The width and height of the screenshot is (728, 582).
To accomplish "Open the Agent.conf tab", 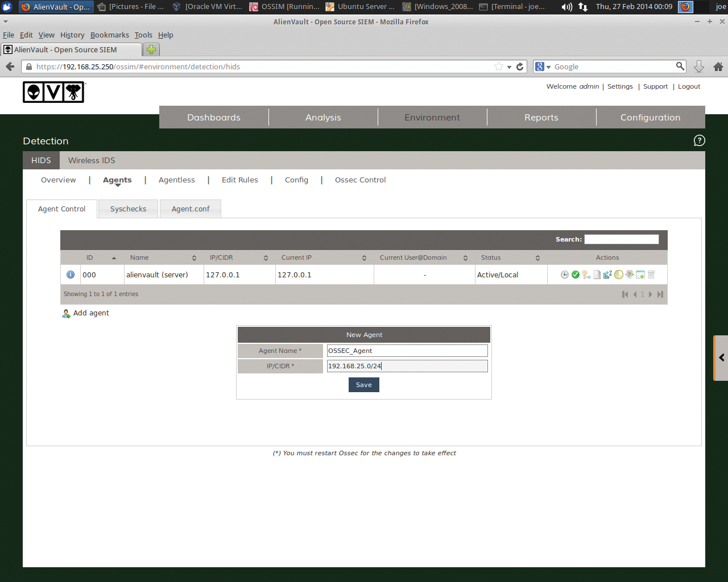I will coord(191,209).
